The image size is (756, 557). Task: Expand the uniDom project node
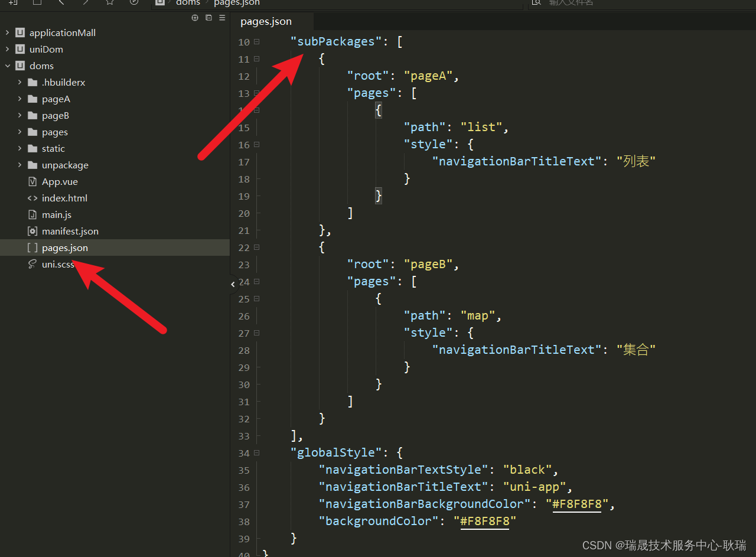(7, 50)
